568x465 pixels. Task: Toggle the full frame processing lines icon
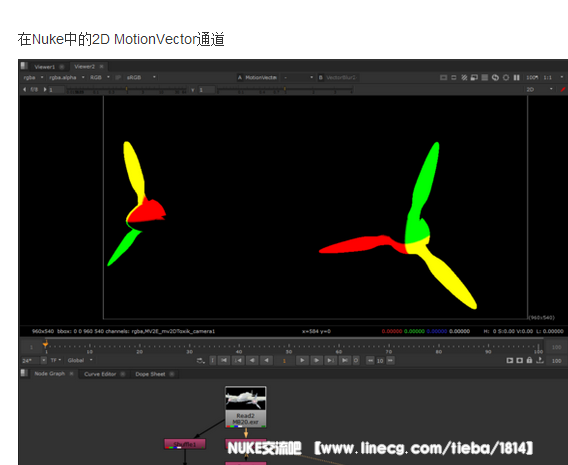point(485,78)
